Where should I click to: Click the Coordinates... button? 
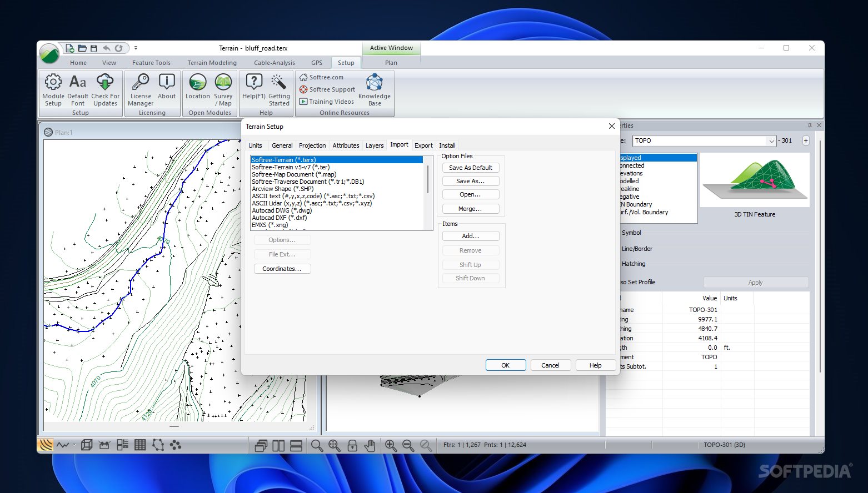click(x=282, y=269)
